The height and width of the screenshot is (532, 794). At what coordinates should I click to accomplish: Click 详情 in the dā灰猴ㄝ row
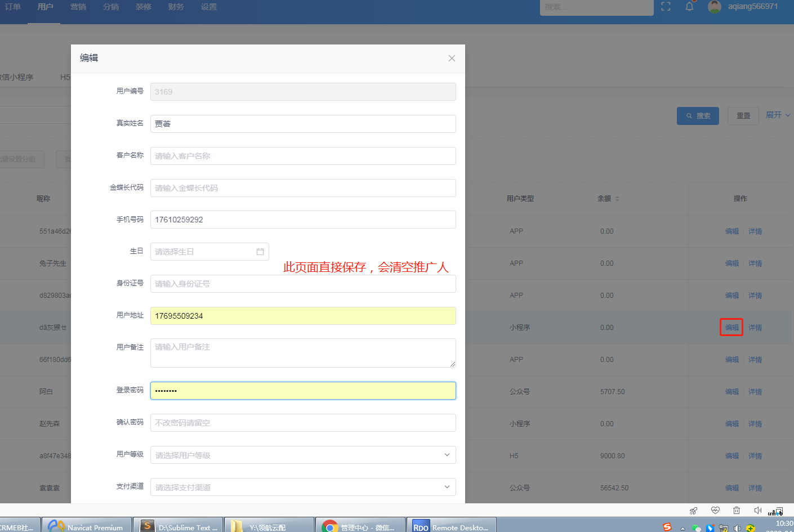click(755, 328)
